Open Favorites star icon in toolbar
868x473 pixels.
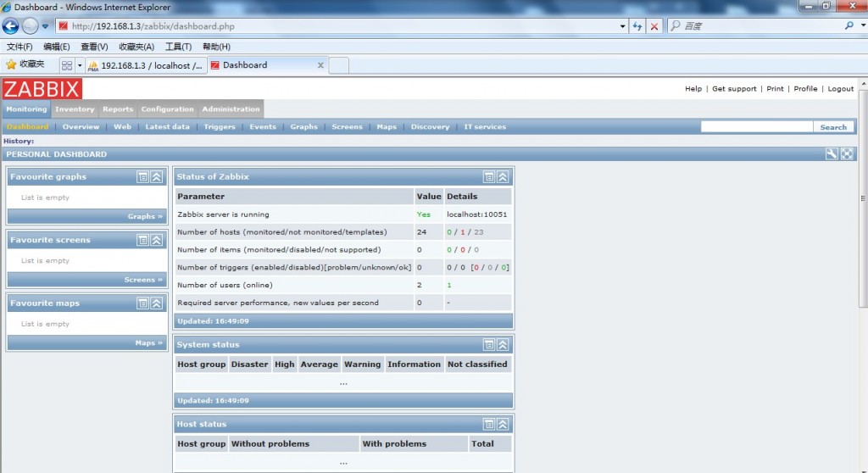(x=10, y=64)
